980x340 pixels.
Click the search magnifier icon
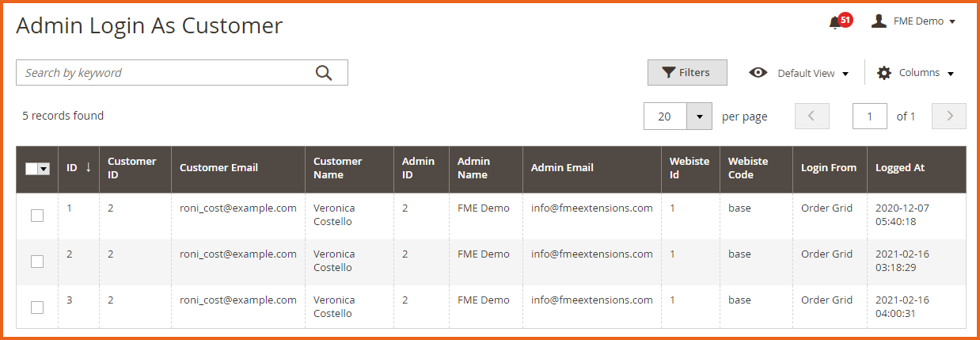[x=323, y=73]
